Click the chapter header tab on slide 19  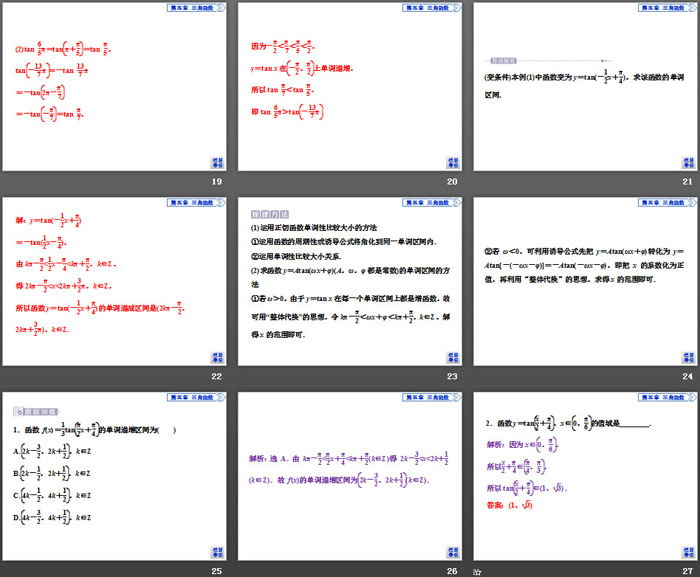[193, 7]
